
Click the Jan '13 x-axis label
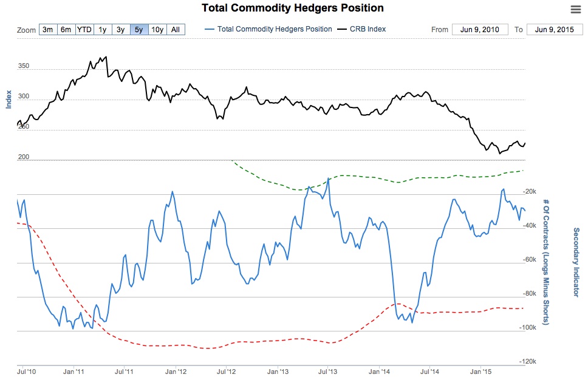277,370
